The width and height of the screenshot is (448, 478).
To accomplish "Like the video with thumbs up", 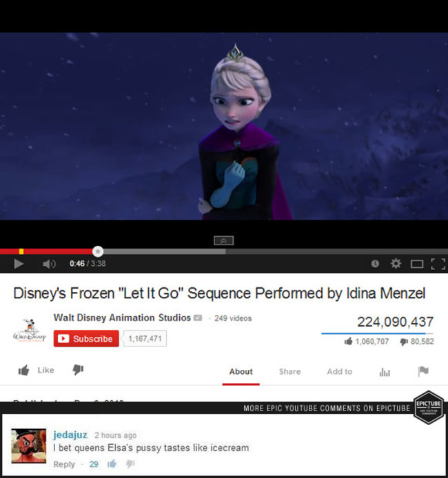I will 36,370.
